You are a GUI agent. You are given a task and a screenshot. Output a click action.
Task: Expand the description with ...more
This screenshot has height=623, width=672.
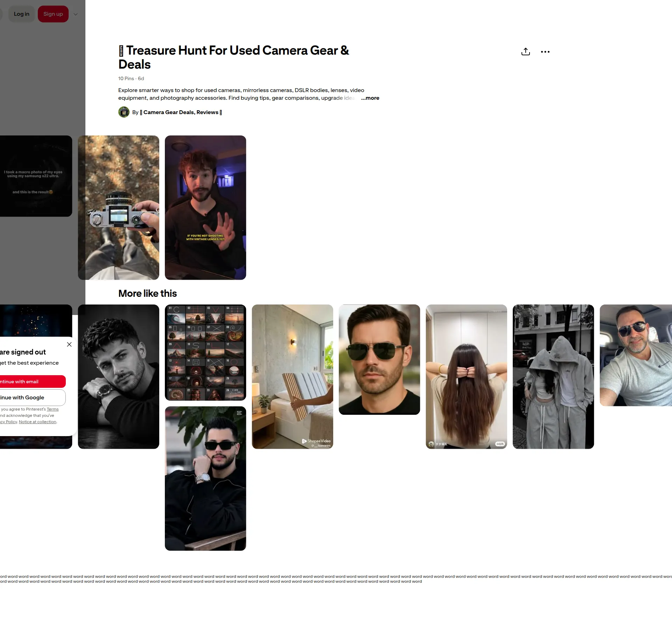[370, 98]
